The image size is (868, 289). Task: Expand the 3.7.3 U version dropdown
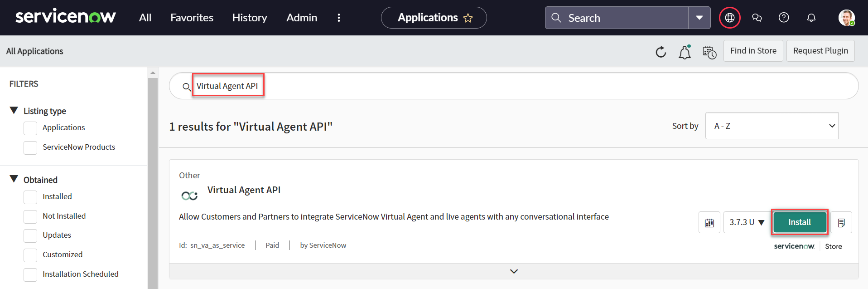click(x=746, y=222)
